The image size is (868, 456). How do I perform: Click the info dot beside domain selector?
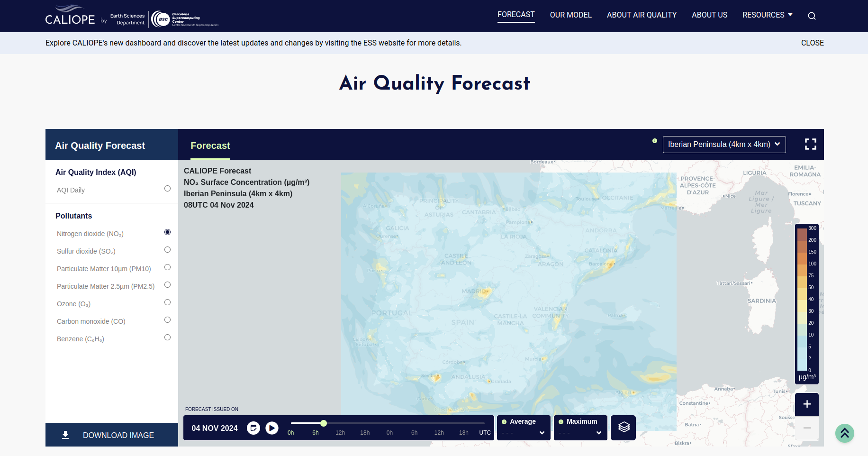point(655,141)
